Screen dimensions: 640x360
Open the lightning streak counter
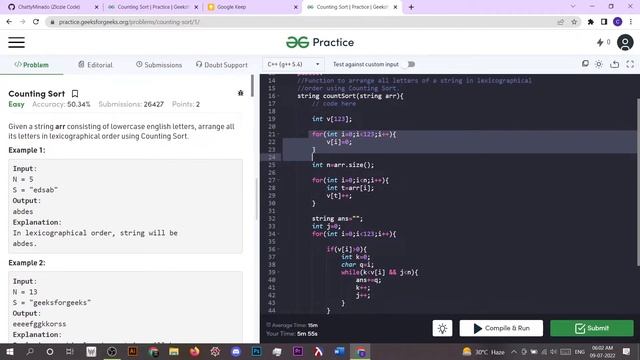[x=603, y=42]
